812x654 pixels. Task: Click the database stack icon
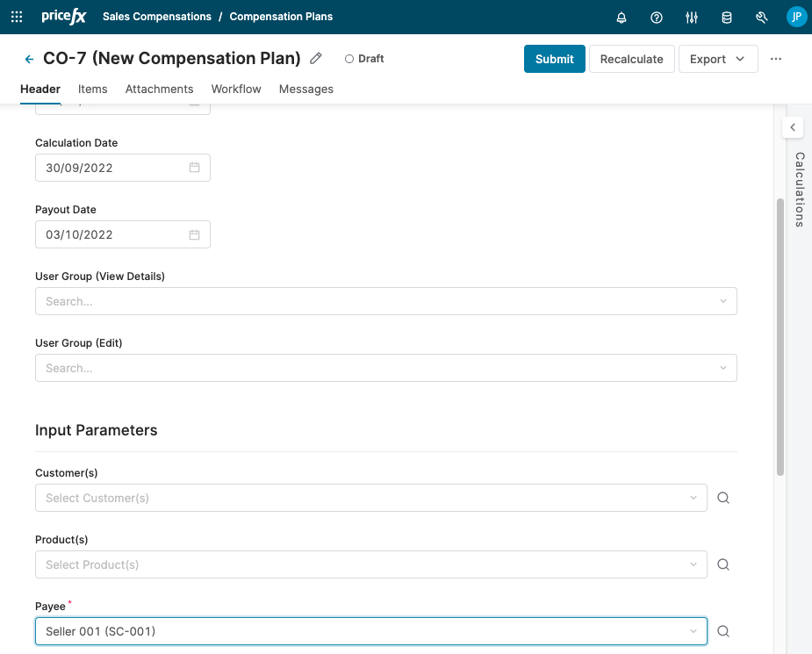726,17
